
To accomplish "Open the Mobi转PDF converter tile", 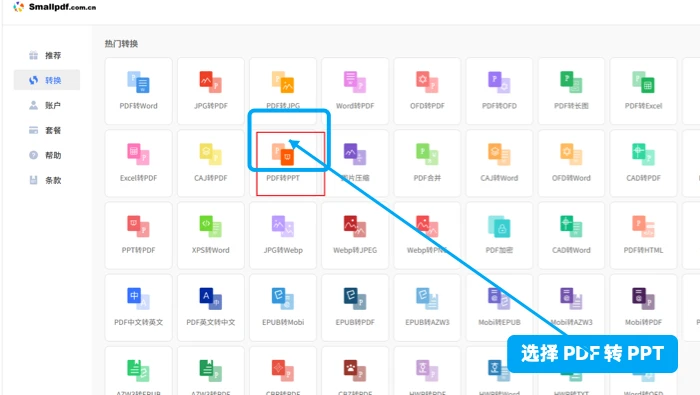I will pos(643,308).
